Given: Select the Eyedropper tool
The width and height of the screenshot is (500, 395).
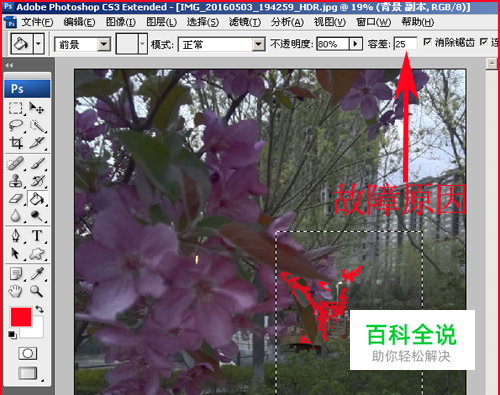Looking at the screenshot, I should click(37, 274).
